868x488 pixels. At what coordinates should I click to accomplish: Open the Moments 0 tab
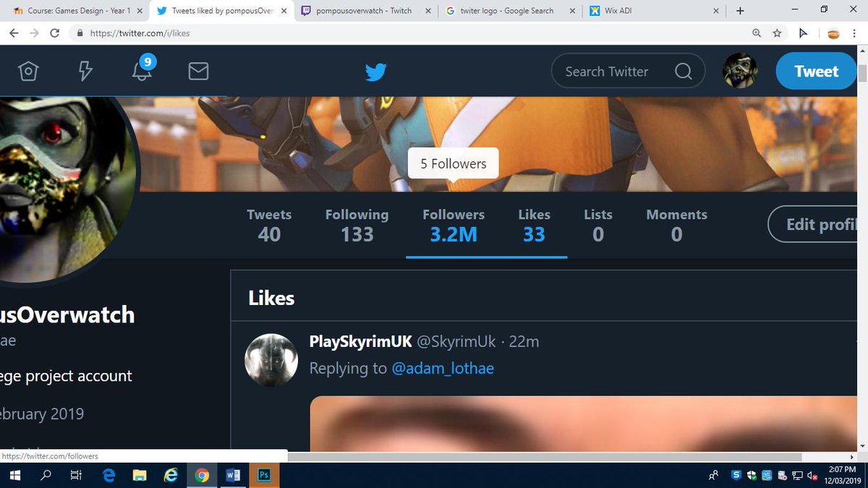pos(676,225)
